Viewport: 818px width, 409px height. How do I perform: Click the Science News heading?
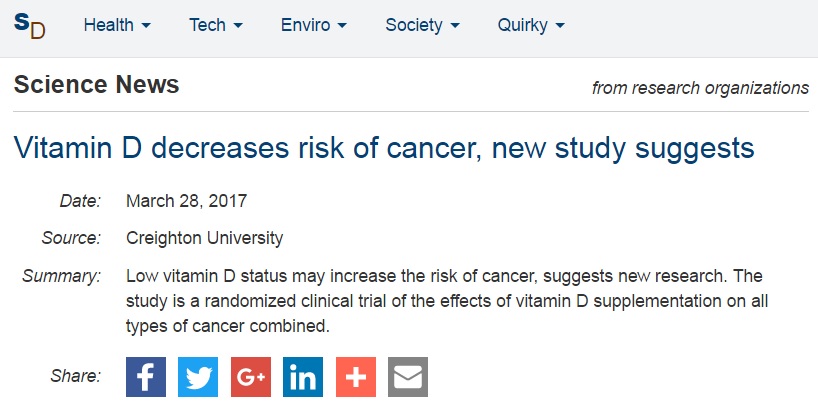pos(97,85)
